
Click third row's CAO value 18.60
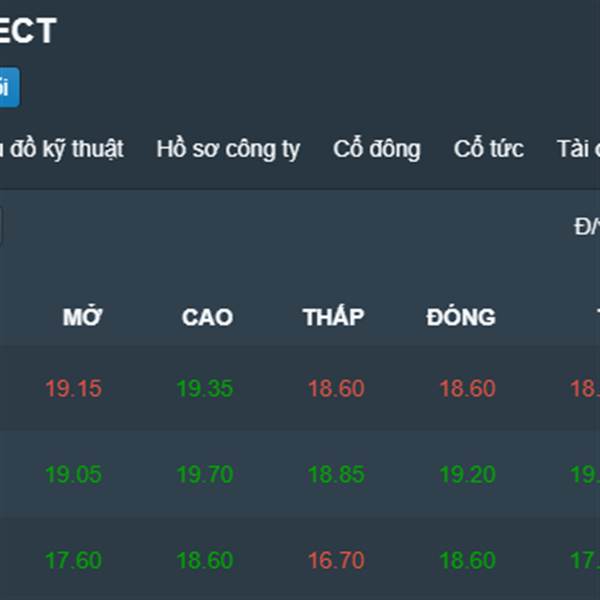(x=204, y=561)
